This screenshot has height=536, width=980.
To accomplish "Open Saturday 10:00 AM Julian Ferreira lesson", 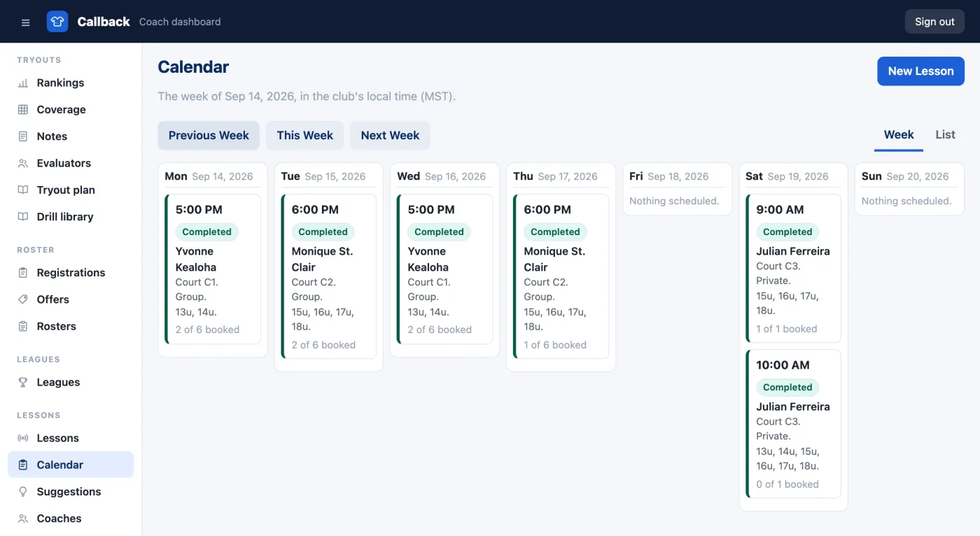I will [x=794, y=424].
